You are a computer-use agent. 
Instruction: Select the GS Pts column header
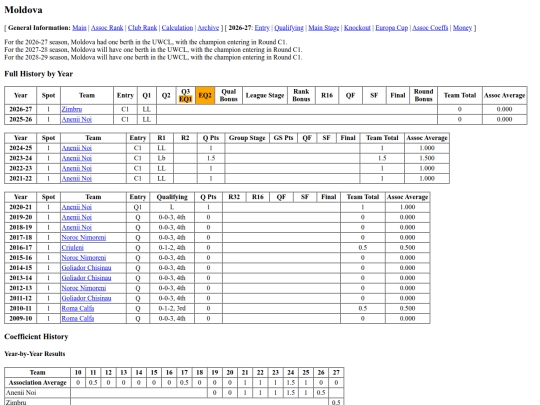(283, 138)
